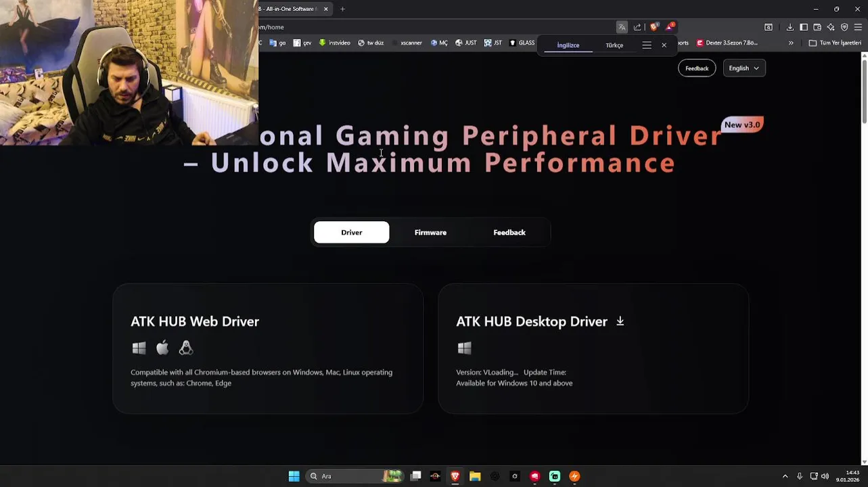
Task: Download the ATK HUB Desktop Driver
Action: pos(620,321)
